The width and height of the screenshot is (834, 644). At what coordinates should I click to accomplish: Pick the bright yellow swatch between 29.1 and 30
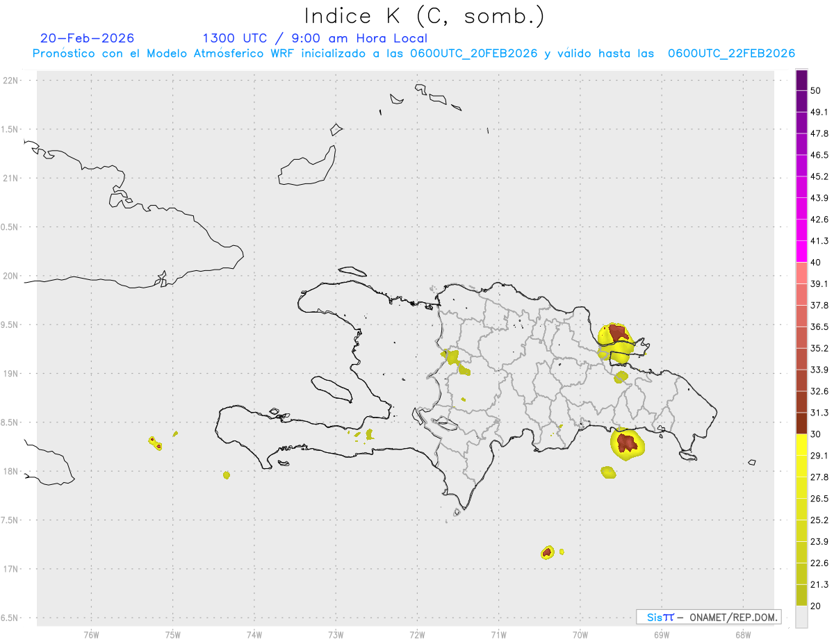(801, 445)
